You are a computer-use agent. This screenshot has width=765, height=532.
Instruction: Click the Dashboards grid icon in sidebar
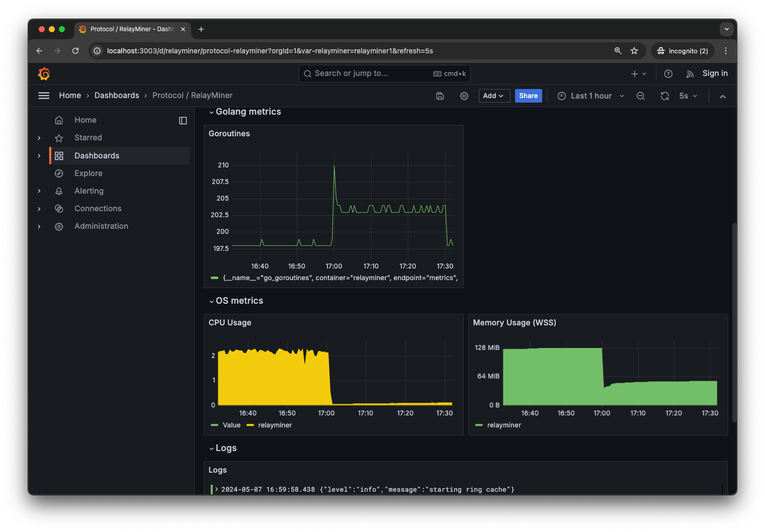[59, 156]
